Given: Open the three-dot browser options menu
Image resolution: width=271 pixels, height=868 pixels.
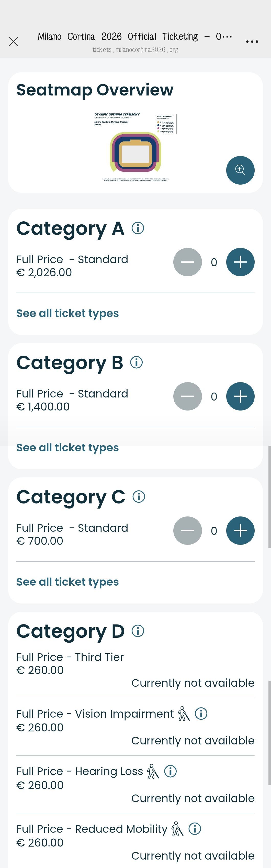Looking at the screenshot, I should (252, 41).
